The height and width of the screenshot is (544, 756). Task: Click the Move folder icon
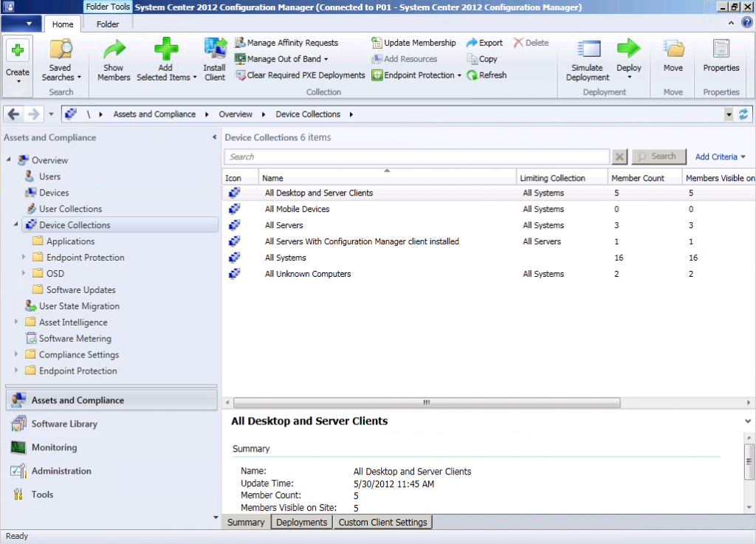pos(673,49)
